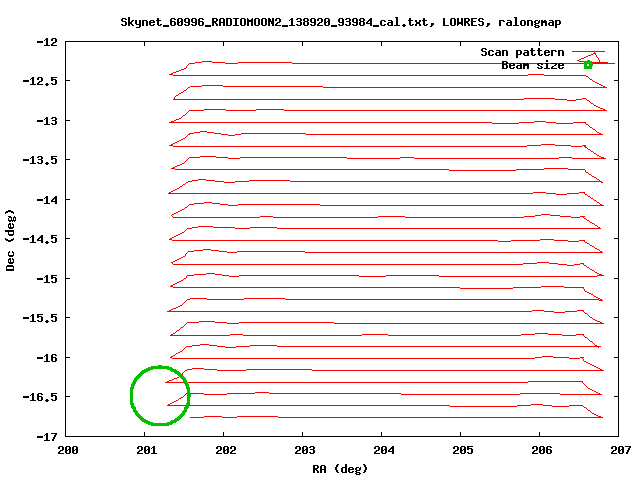Click the -13.5 tick label on Dec axis

[41, 160]
